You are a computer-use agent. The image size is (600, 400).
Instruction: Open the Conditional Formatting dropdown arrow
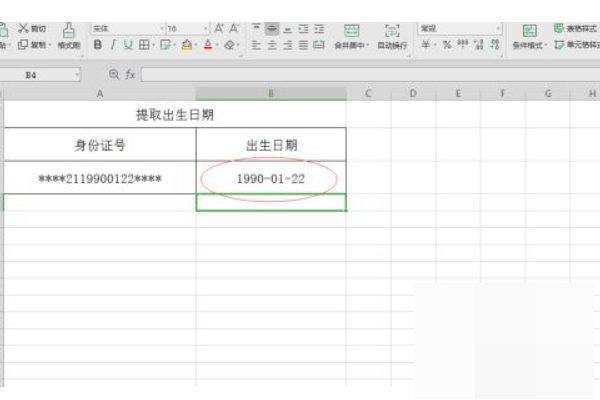546,45
